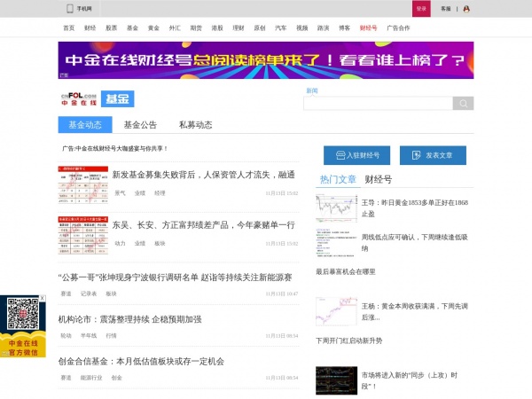Click the QQ penguin icon

point(466,9)
